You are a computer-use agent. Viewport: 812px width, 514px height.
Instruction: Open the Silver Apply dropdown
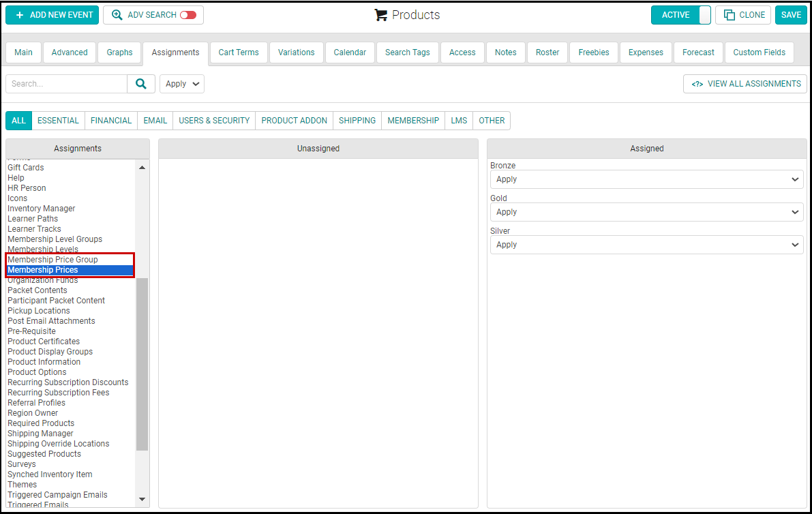click(646, 245)
